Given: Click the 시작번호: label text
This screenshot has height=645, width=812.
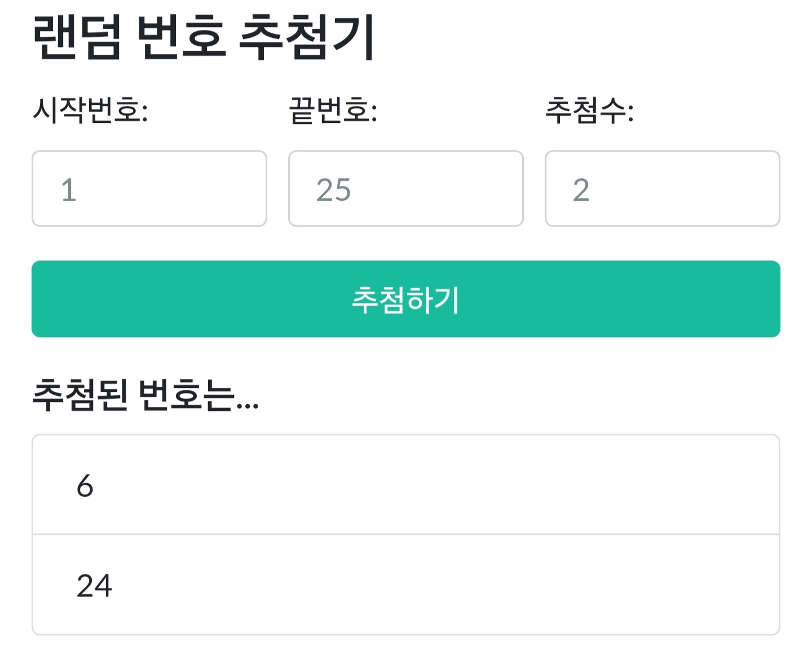Looking at the screenshot, I should tap(90, 110).
